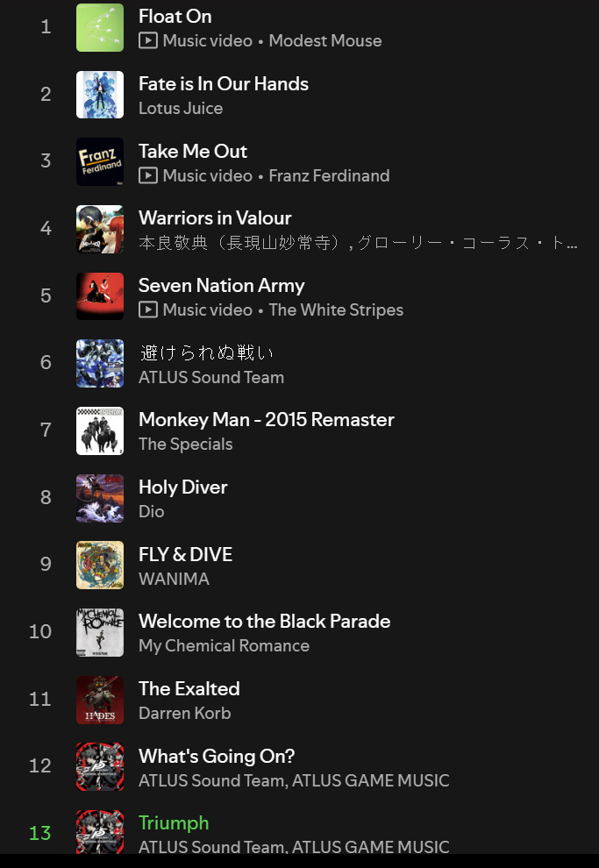Open The Specials artist page
Image resolution: width=599 pixels, height=868 pixels.
click(x=186, y=445)
